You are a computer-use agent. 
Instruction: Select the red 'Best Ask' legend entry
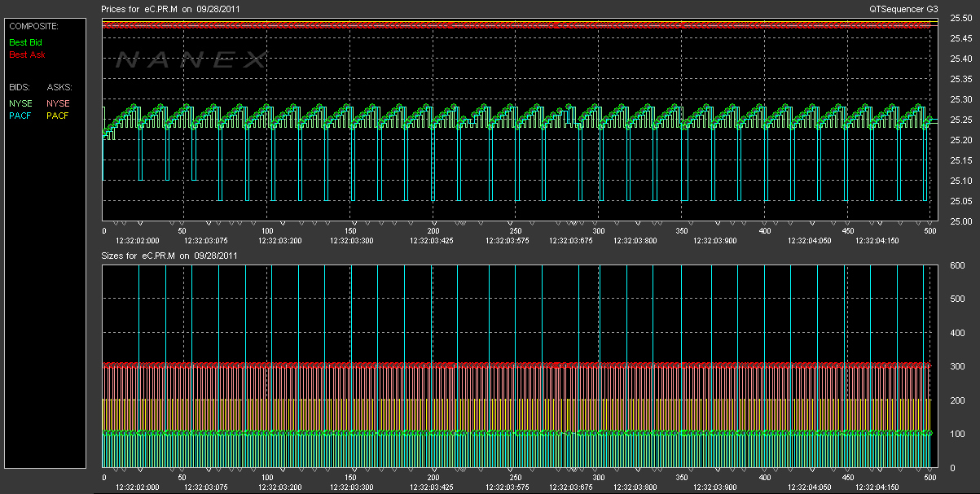(x=27, y=55)
